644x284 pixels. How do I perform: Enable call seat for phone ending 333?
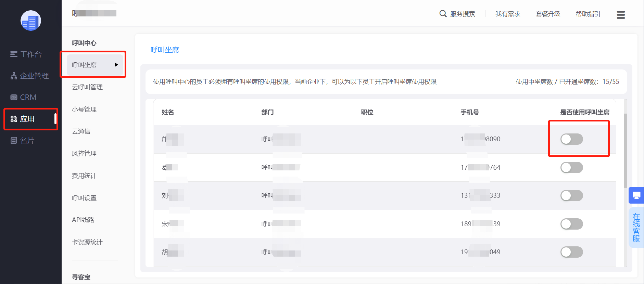tap(571, 195)
